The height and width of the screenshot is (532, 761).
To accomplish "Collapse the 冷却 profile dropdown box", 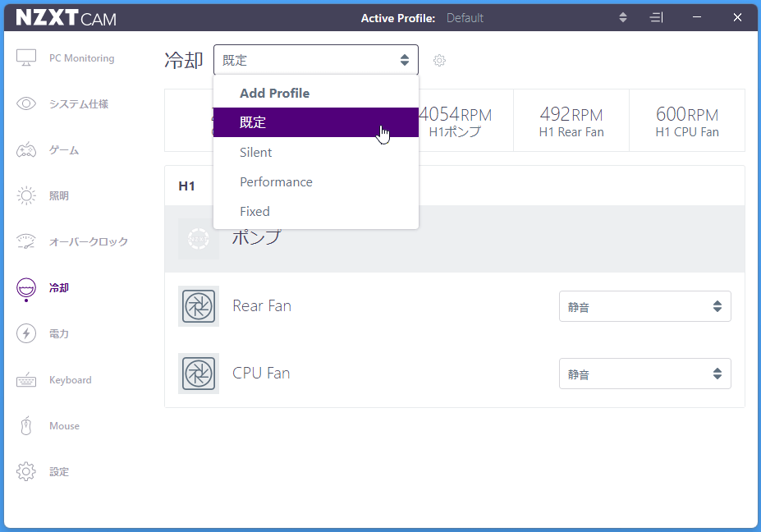I will (x=315, y=60).
